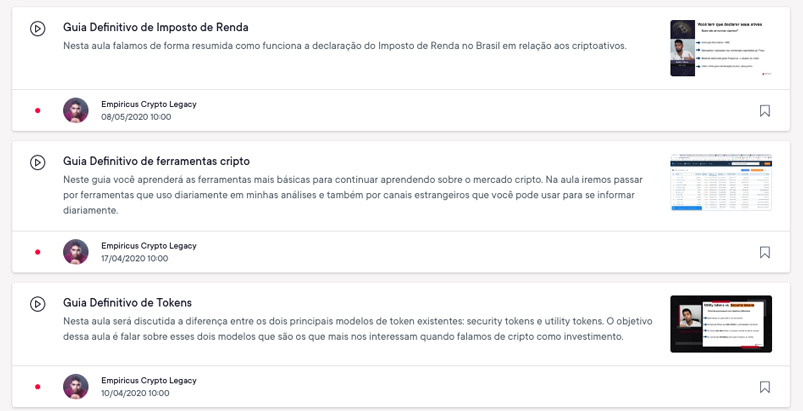The image size is (803, 411).
Task: Open author avatar on the 17/04/2020 post
Action: (x=76, y=252)
